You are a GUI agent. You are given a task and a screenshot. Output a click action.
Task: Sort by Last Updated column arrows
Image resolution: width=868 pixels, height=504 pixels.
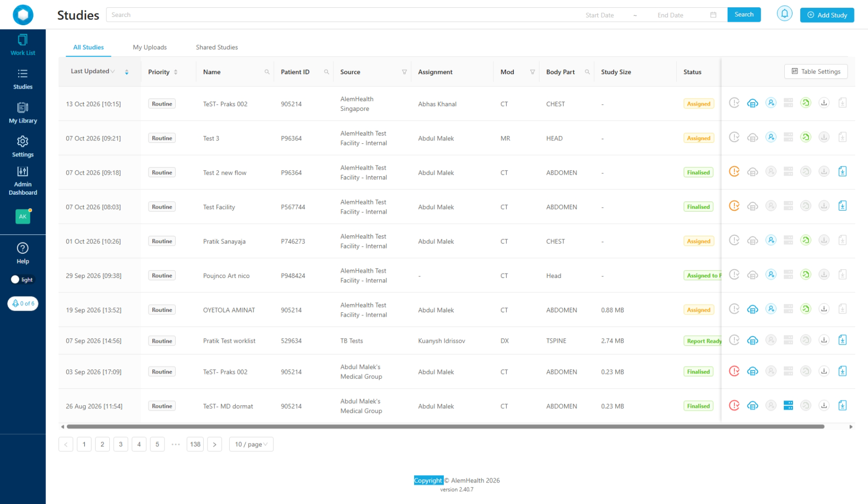[127, 72]
